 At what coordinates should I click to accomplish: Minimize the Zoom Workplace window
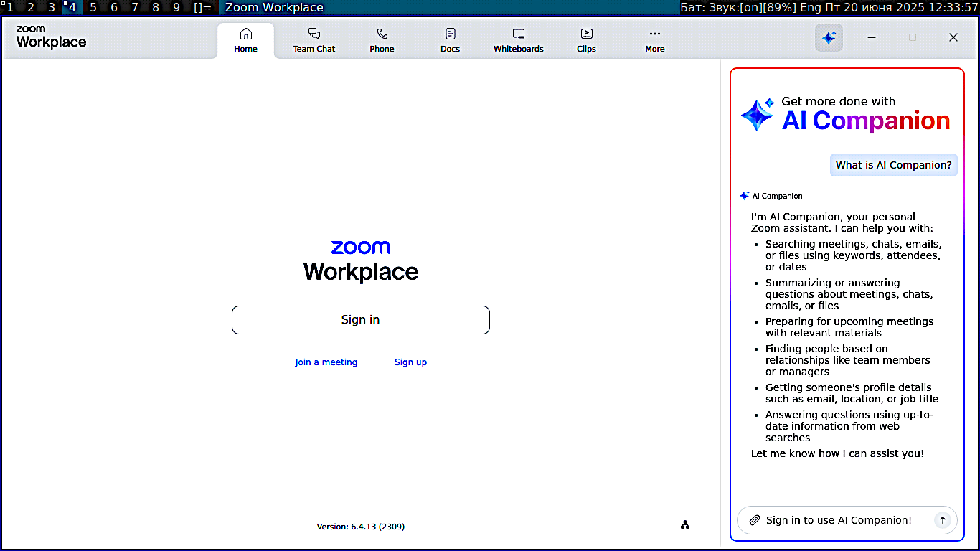pos(872,37)
